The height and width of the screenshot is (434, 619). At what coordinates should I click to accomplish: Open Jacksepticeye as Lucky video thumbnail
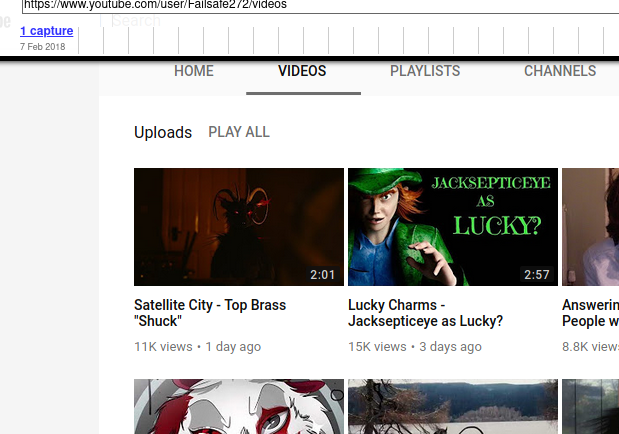coord(453,227)
